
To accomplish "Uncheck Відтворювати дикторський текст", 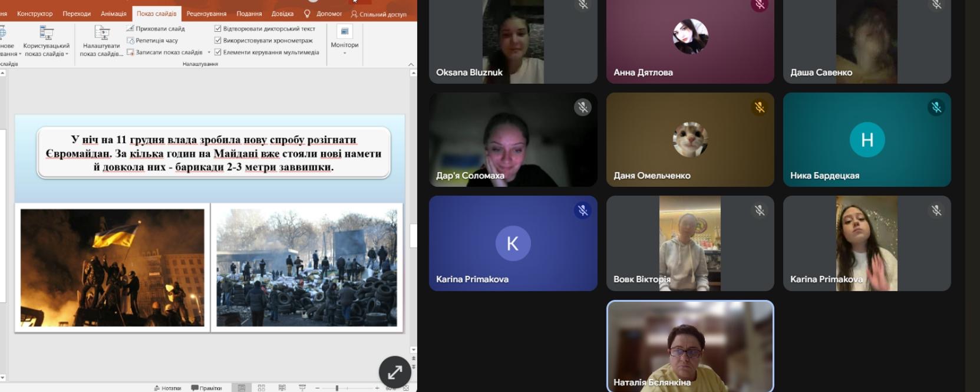I will point(218,28).
